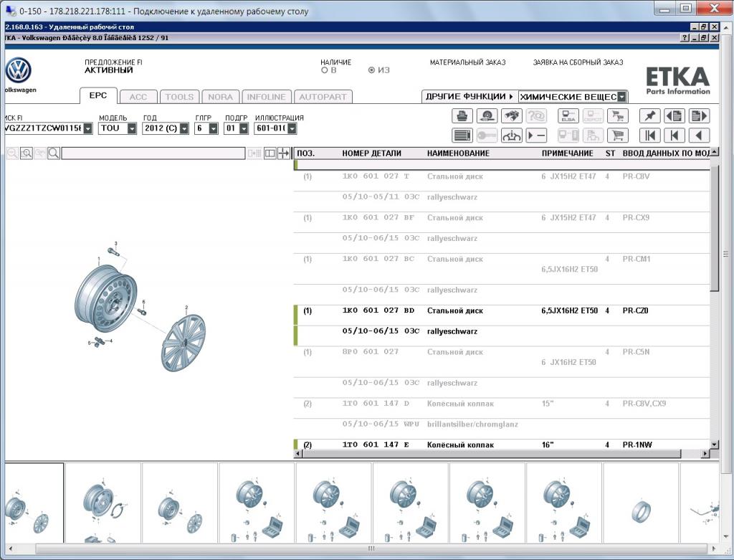Jump to first record double-bar arrow

point(649,136)
